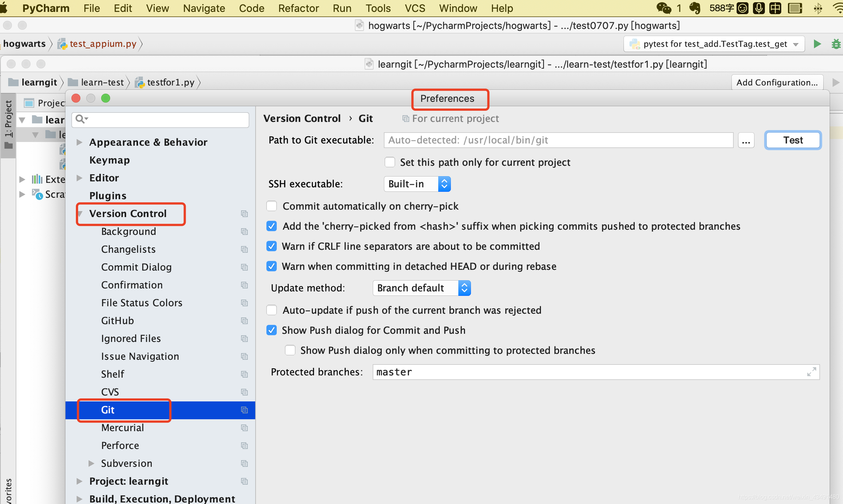Open the VCS menu

[x=415, y=8]
